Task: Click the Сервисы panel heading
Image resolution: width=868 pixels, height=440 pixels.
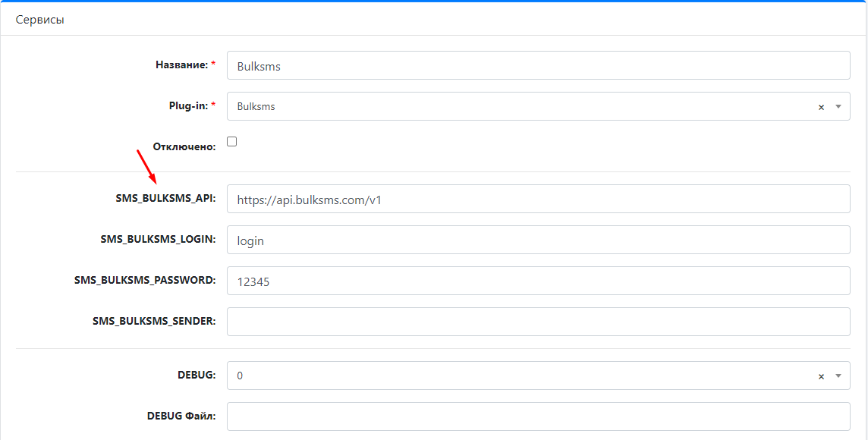Action: pos(40,20)
